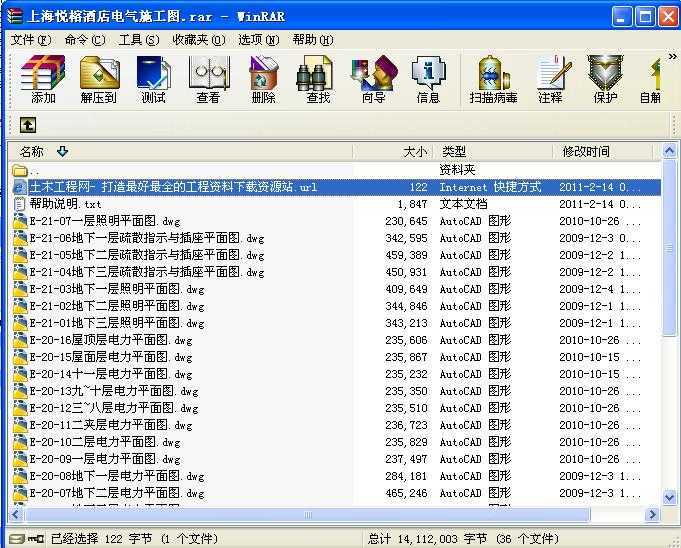681x548 pixels.
Task: Select file E-20-11二夹层电力平面图.dwg
Action: (x=111, y=425)
